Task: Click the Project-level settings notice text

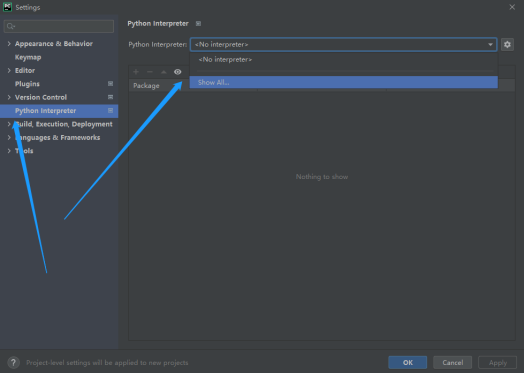Action: [x=107, y=363]
